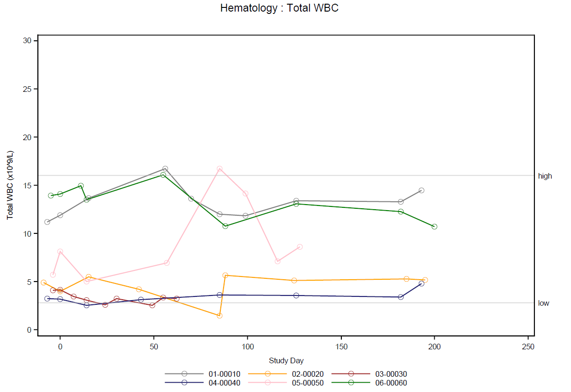The image size is (571, 392).
Task: Click the 04-00040 navy legend marker
Action: (184, 383)
